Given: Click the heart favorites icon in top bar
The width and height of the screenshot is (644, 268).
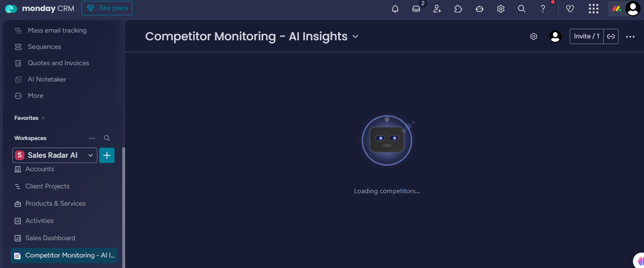Looking at the screenshot, I should 570,9.
